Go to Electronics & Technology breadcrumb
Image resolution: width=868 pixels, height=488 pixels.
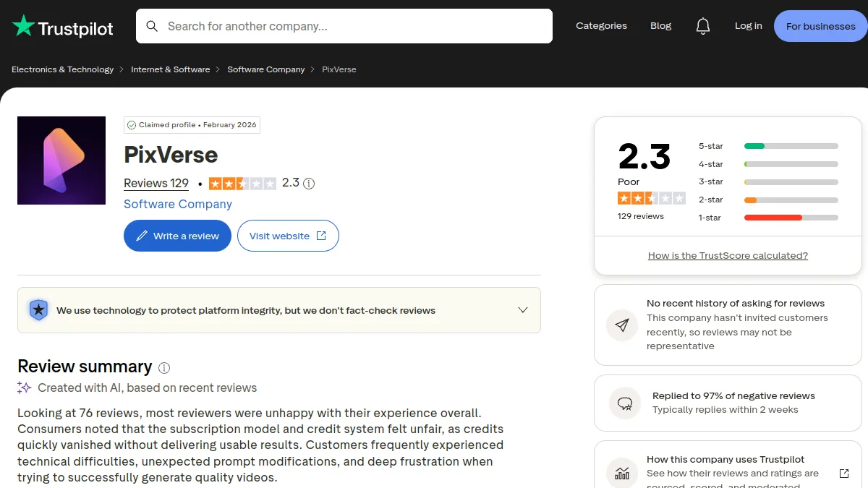[x=62, y=69]
